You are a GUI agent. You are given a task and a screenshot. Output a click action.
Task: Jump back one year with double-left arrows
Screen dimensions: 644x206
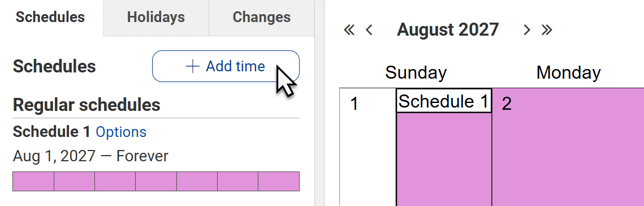coord(349,30)
